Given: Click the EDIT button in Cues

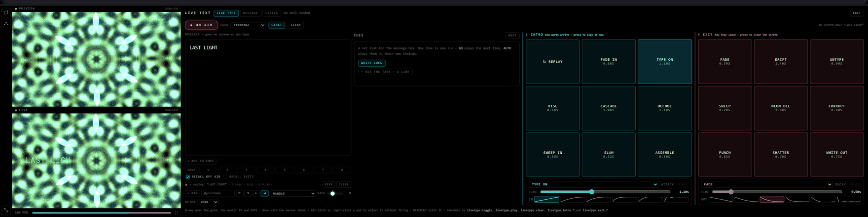Looking at the screenshot, I should tap(512, 35).
